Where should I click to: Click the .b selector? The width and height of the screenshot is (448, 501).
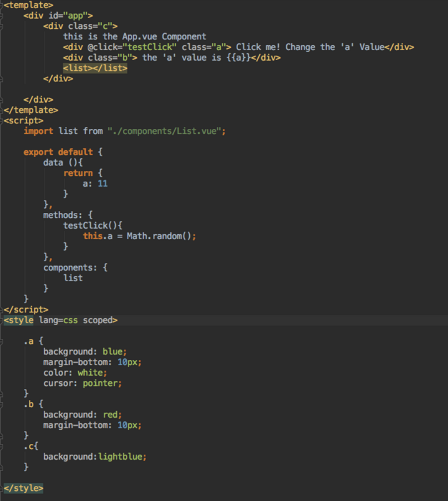(29, 404)
